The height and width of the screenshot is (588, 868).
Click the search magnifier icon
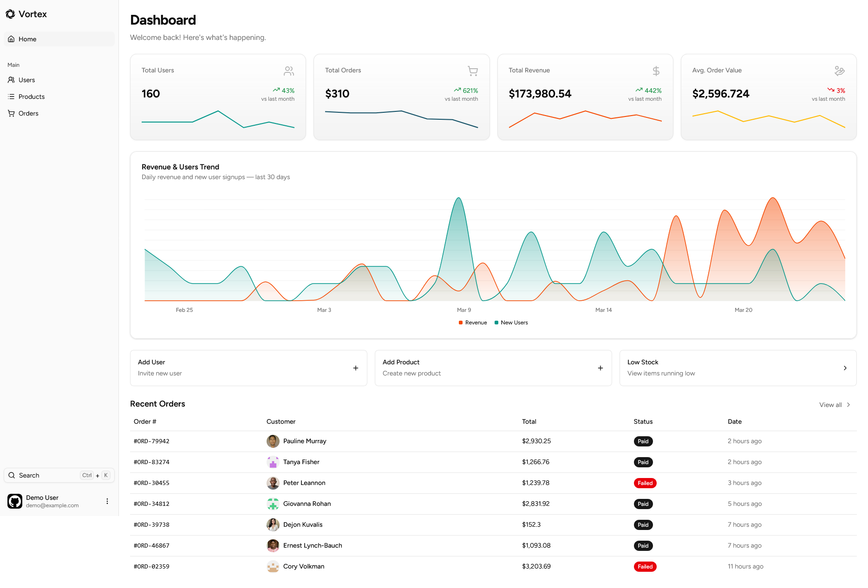[12, 475]
